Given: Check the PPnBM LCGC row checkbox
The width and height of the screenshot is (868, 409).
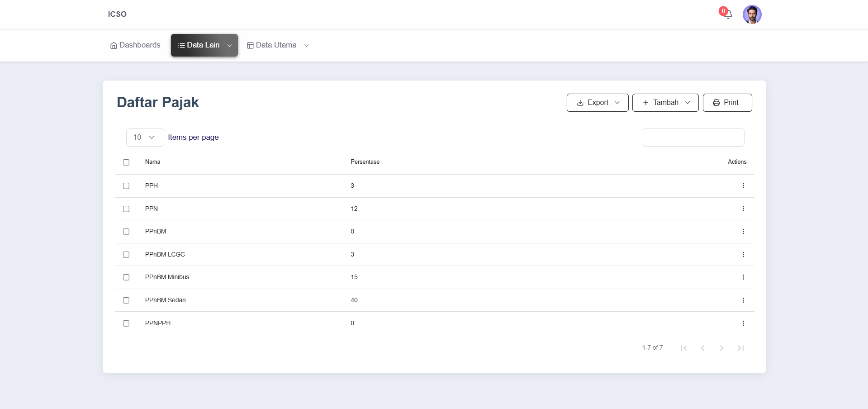Looking at the screenshot, I should tap(126, 255).
